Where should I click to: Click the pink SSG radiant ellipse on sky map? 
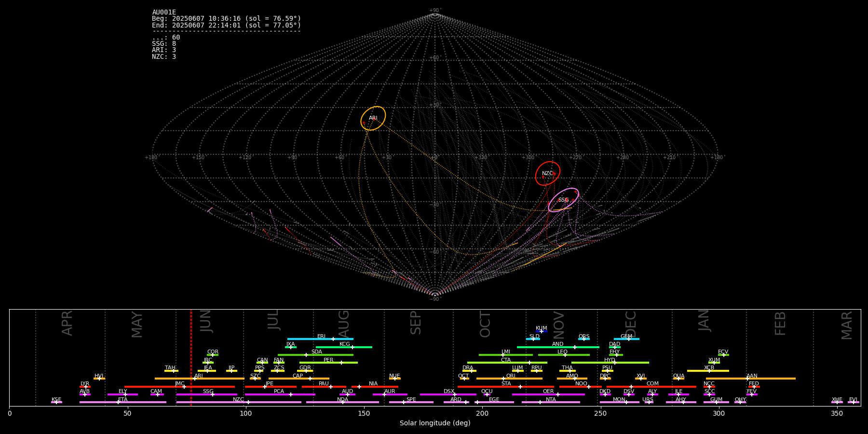tap(563, 200)
